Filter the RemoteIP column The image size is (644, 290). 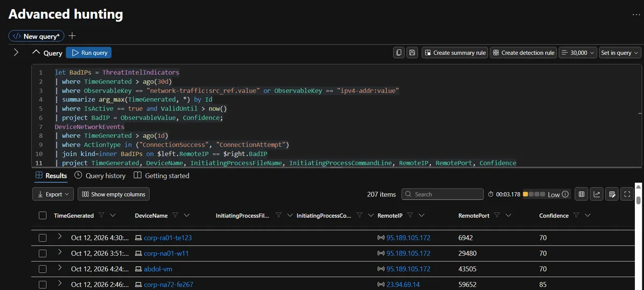(x=410, y=215)
